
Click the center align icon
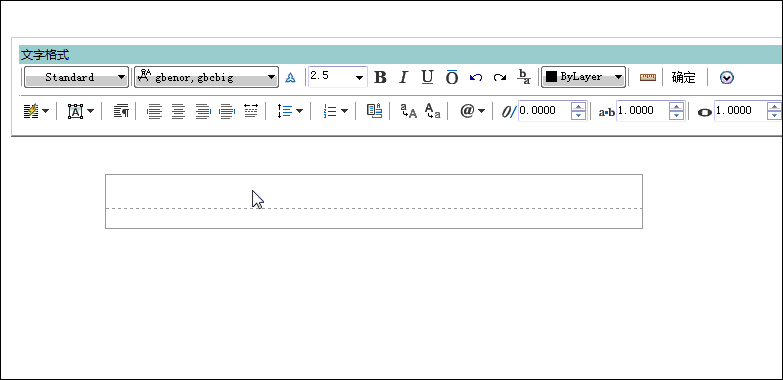(x=178, y=111)
